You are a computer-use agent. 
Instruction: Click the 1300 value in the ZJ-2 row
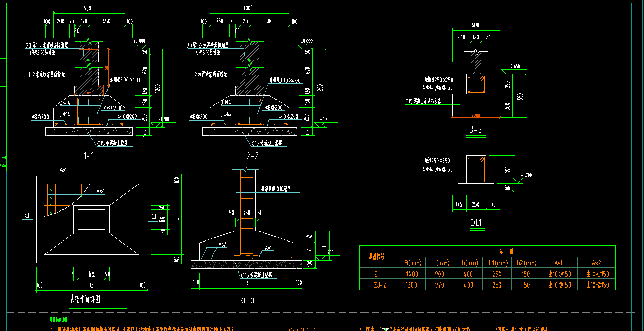411,285
